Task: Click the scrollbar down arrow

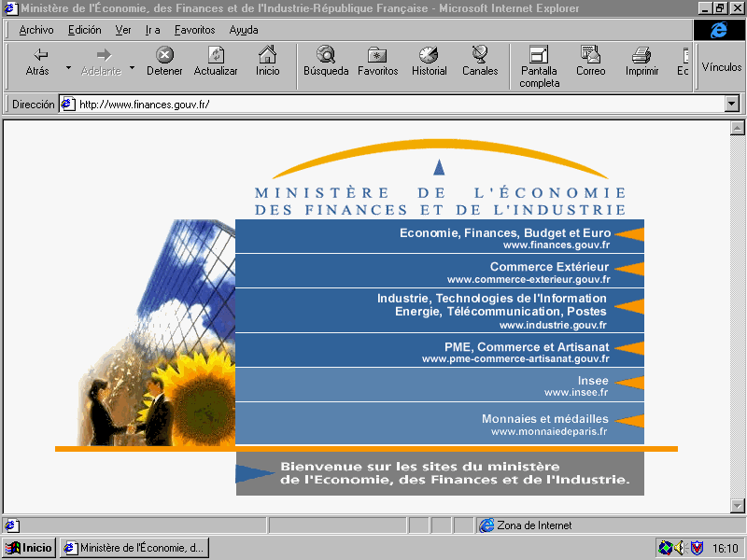Action: pyautogui.click(x=738, y=506)
